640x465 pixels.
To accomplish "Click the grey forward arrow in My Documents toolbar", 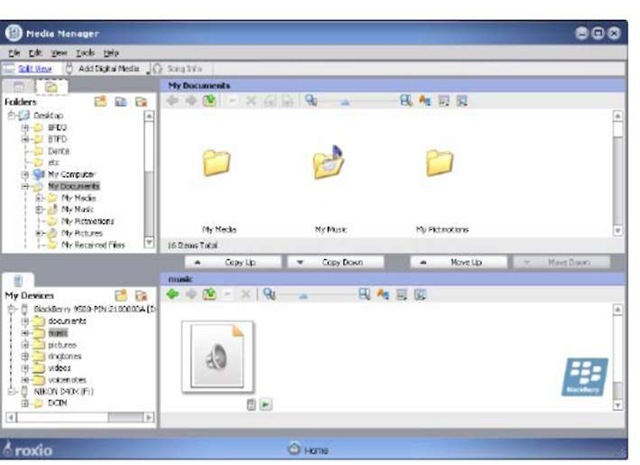I will 191,100.
